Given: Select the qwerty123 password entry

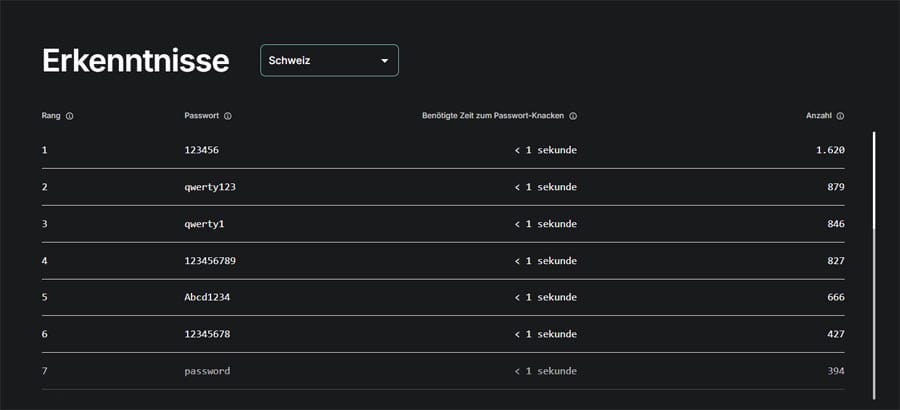Looking at the screenshot, I should pos(210,187).
